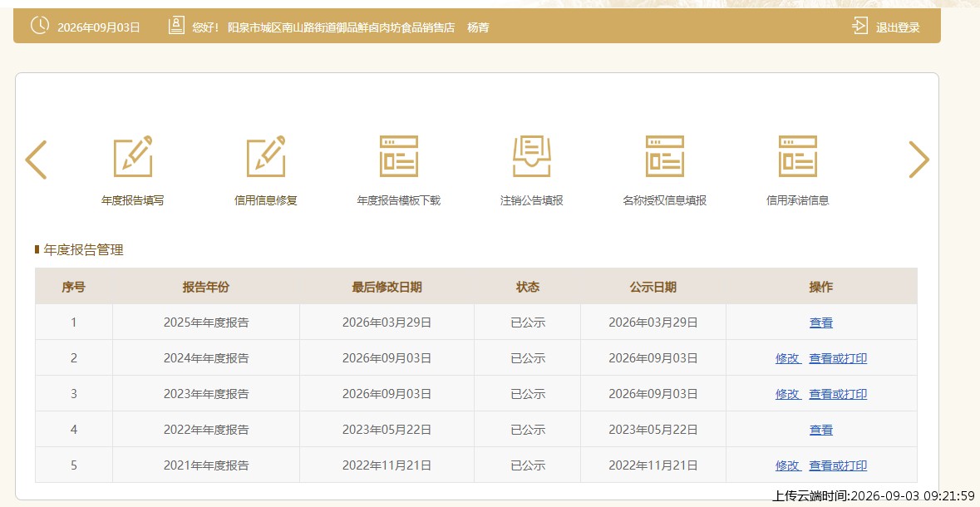Click 修改 for the 2023年年度报告
This screenshot has height=507, width=980.
click(x=787, y=394)
